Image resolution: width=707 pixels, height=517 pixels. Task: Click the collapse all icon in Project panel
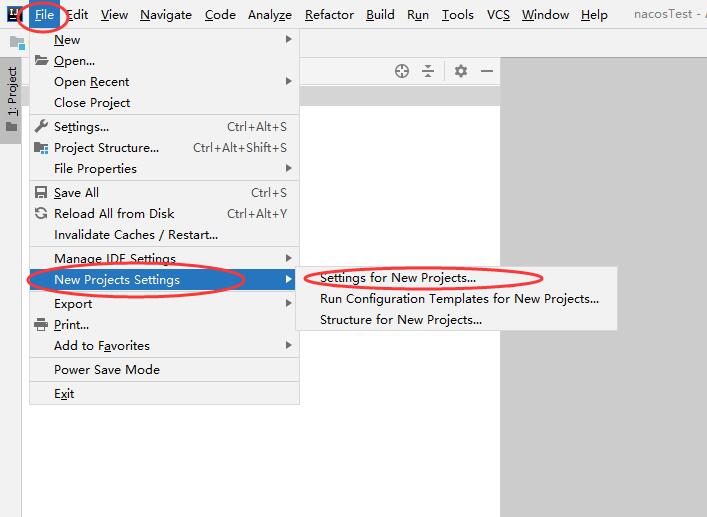click(428, 71)
